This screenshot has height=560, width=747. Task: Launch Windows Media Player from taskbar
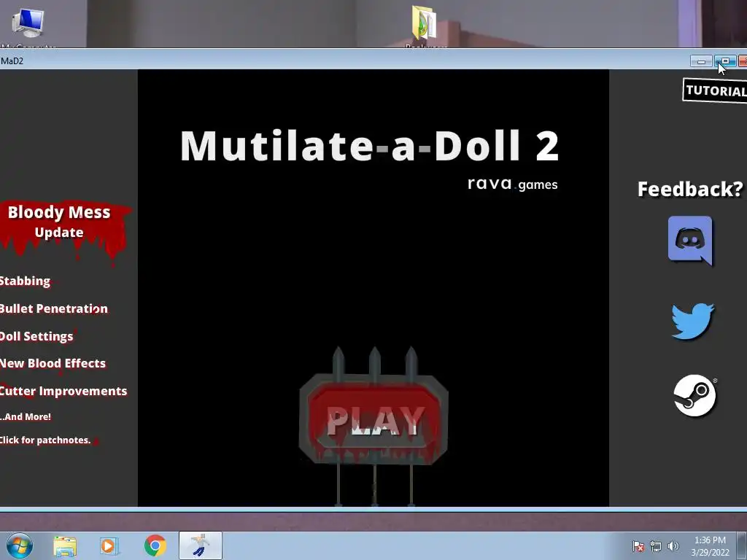click(109, 545)
